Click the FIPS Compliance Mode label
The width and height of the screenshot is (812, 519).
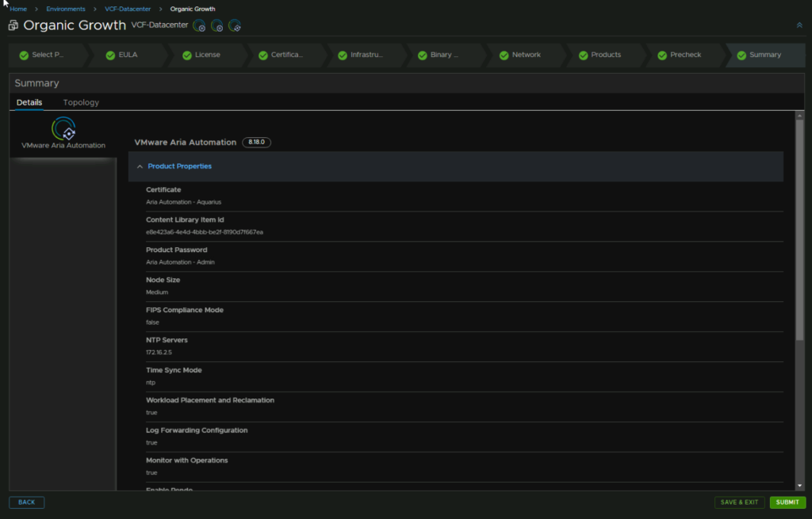(x=185, y=310)
